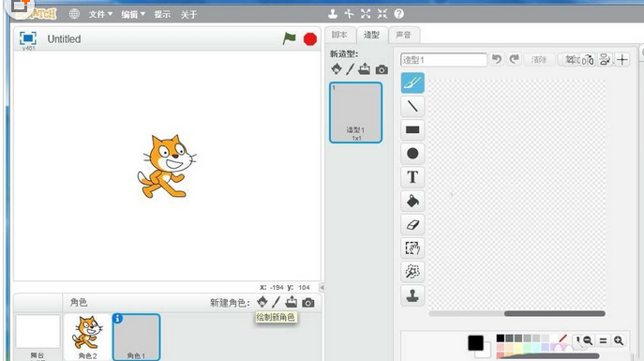Select the Eraser tool
The width and height of the screenshot is (644, 361).
[x=412, y=224]
